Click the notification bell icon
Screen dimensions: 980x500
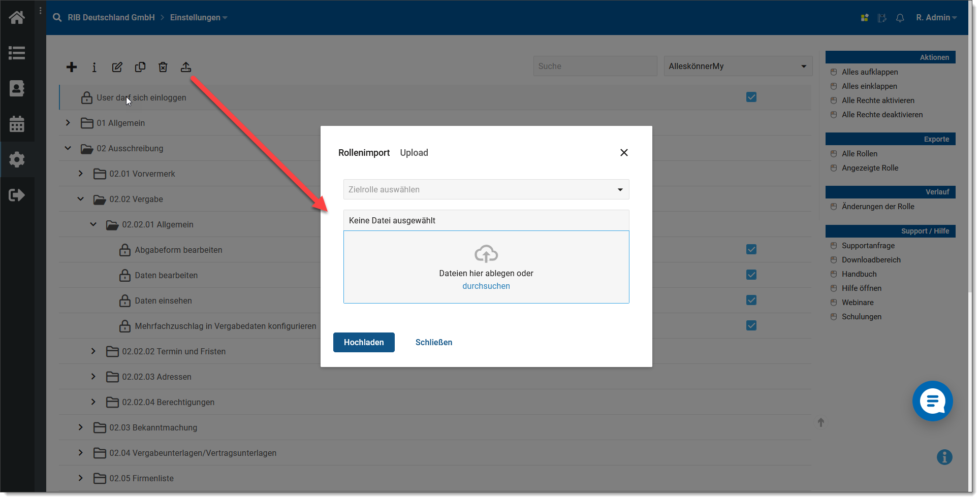point(900,18)
